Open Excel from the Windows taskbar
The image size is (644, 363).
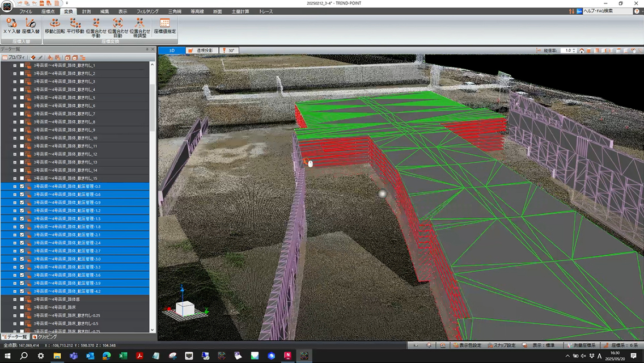(123, 356)
